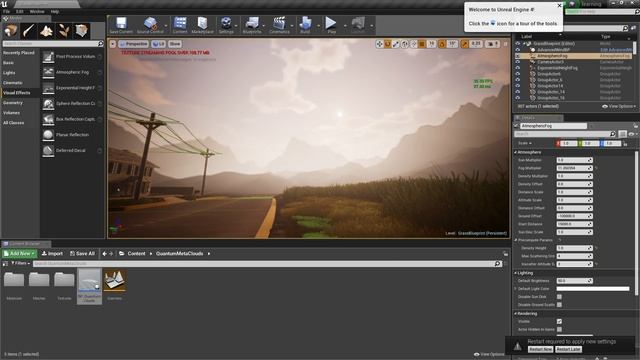Toggle scale snapping in viewport toolbar
The image size is (640, 360).
click(x=464, y=44)
